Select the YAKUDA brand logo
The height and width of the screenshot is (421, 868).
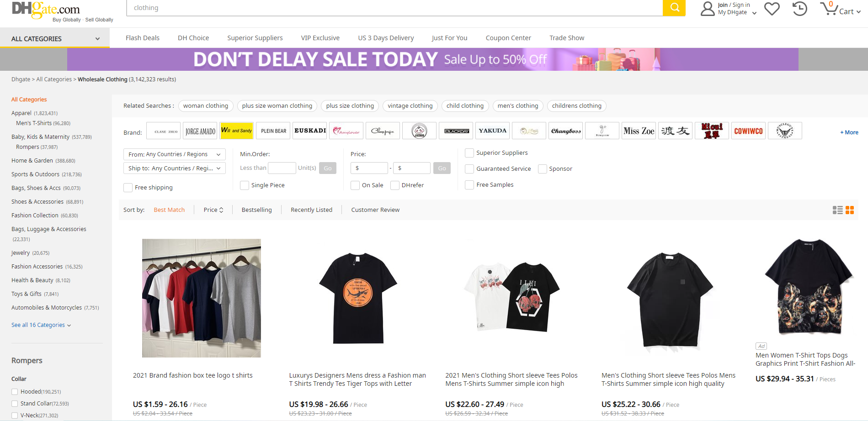[492, 131]
